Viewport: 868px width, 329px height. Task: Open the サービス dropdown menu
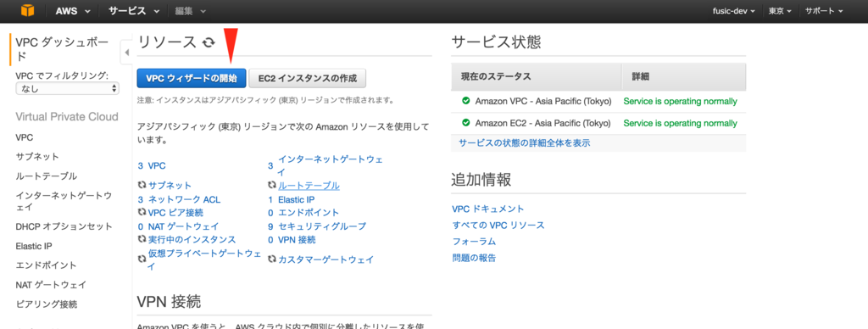[x=135, y=11]
